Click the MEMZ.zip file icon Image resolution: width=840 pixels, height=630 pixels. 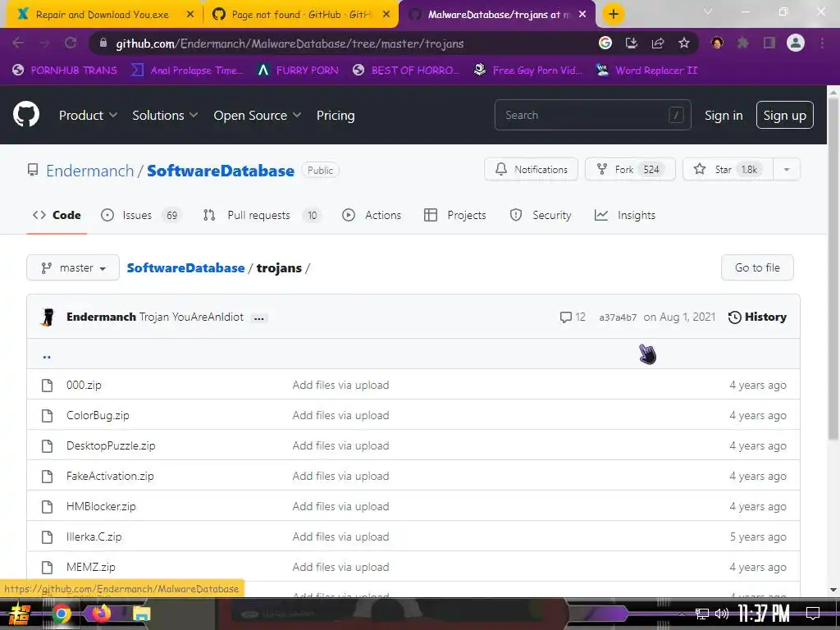point(47,568)
